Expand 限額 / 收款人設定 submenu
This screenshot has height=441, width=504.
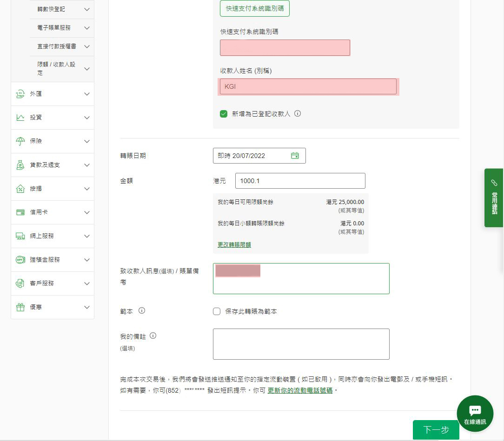pos(86,69)
